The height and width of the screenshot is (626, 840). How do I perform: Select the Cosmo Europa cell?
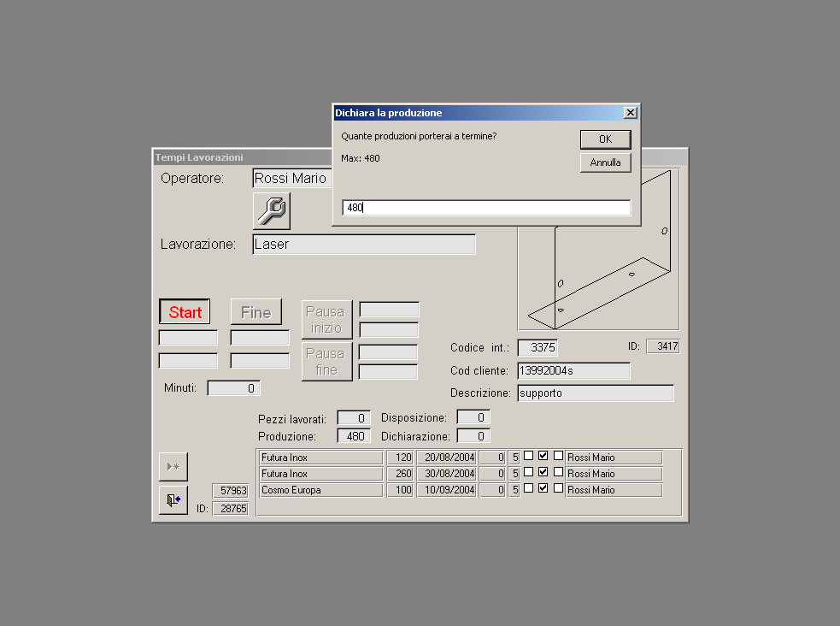click(x=321, y=490)
